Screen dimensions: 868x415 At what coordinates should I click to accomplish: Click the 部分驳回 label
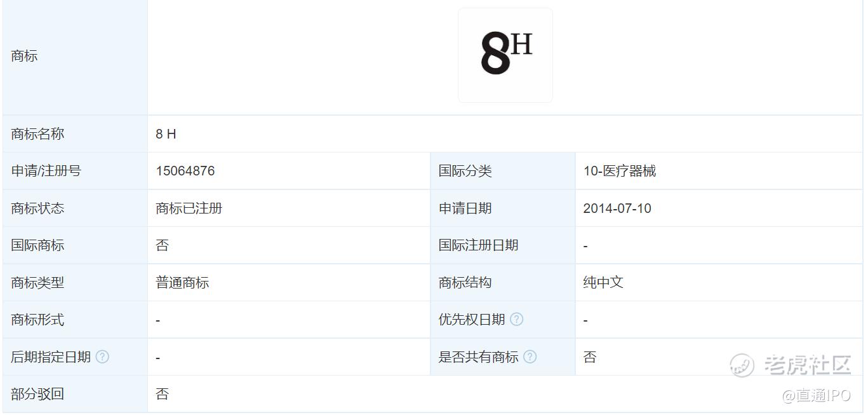point(37,394)
